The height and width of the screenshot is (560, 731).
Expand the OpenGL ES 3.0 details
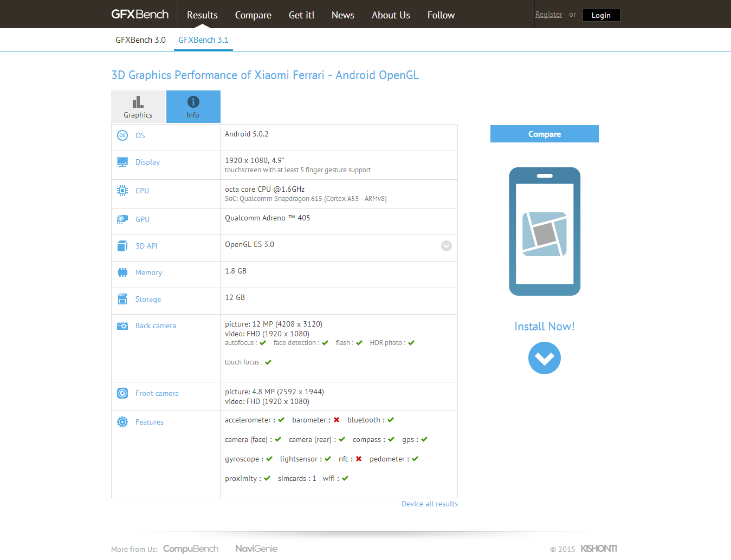pyautogui.click(x=447, y=246)
